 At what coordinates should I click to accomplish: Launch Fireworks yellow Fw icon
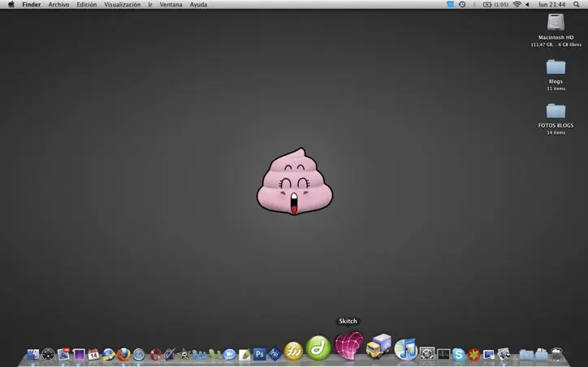(293, 352)
